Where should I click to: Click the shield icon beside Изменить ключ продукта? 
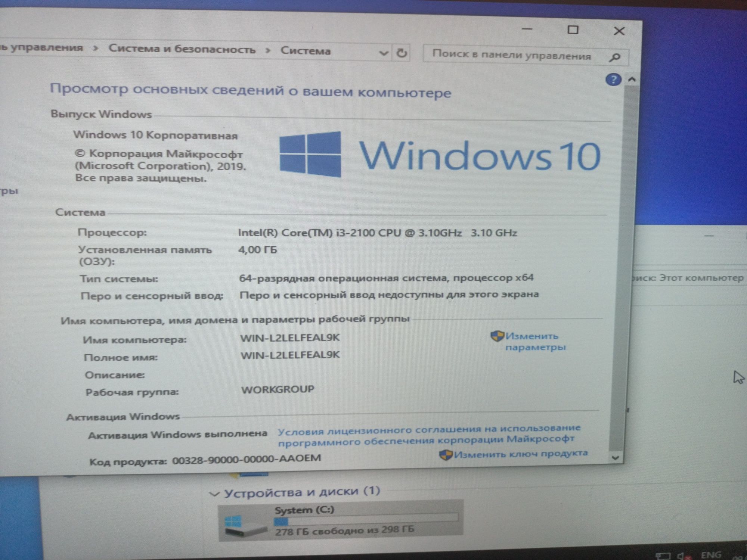[446, 455]
